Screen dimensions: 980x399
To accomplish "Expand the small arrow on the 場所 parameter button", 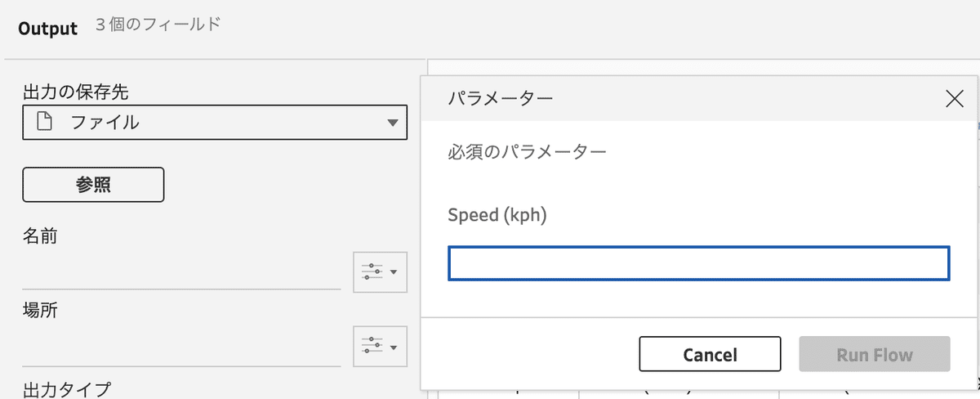I will pyautogui.click(x=394, y=348).
